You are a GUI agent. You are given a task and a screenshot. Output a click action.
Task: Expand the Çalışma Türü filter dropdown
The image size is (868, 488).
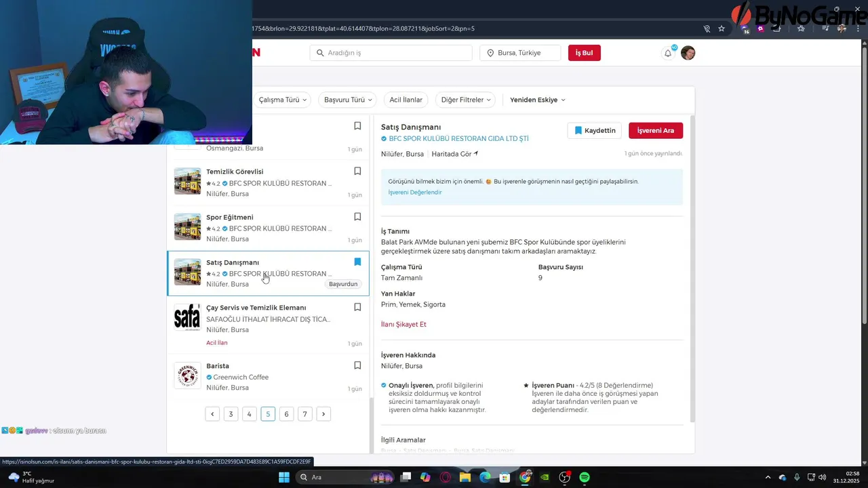pyautogui.click(x=283, y=100)
